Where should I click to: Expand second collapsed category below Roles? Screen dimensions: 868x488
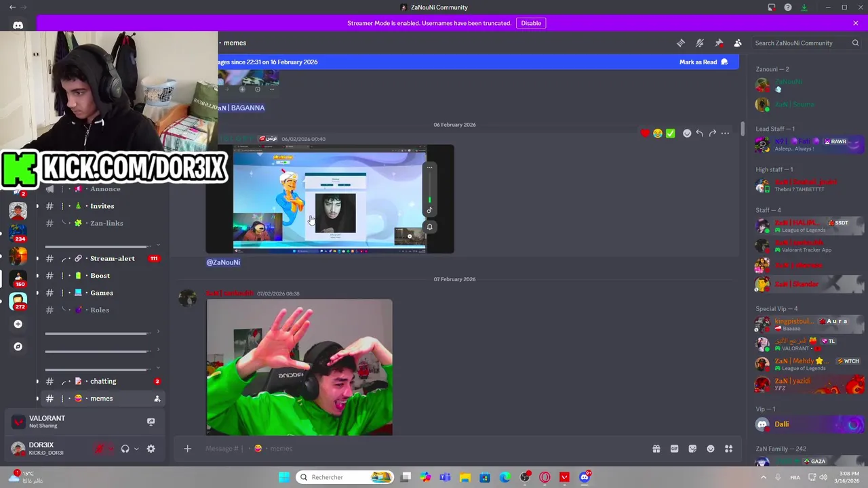pos(102,351)
